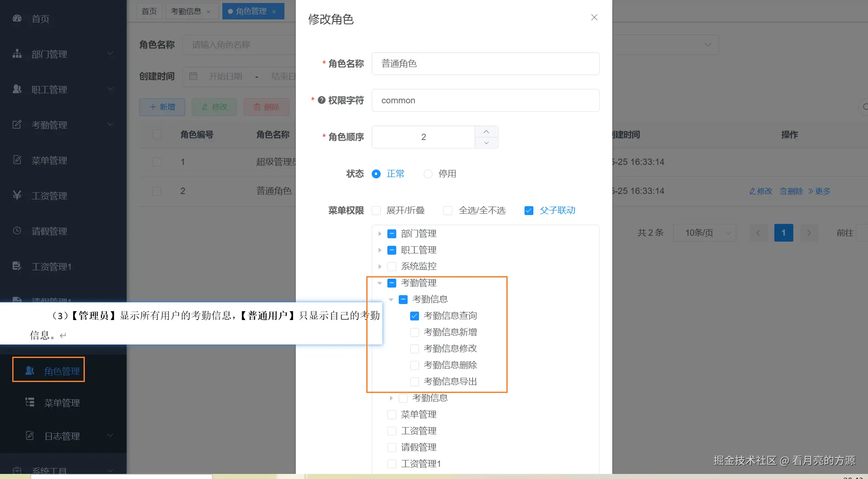This screenshot has width=868, height=479.
Task: Collapse the 考勤管理 tree node
Action: [380, 283]
